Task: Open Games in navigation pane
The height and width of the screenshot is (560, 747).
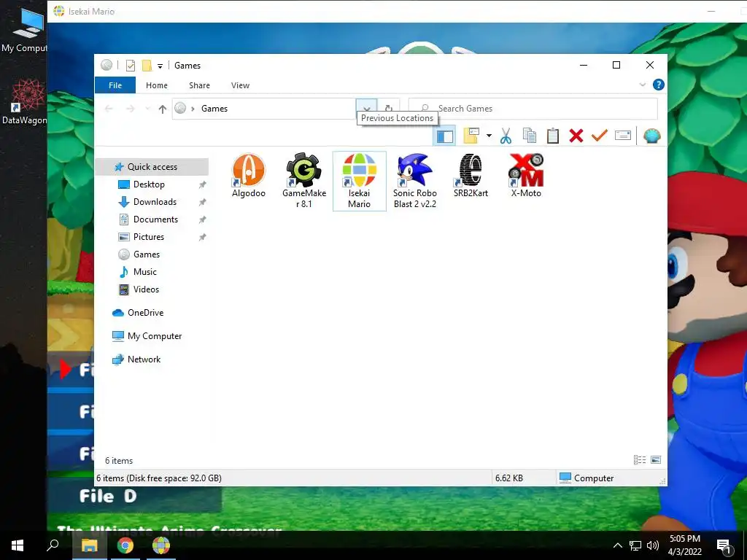Action: (x=146, y=254)
